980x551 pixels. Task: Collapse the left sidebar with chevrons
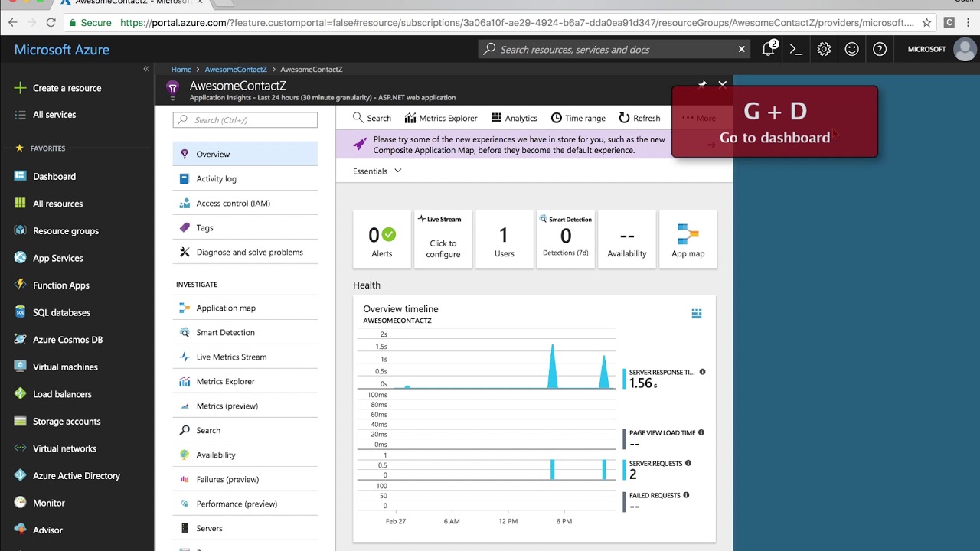145,69
